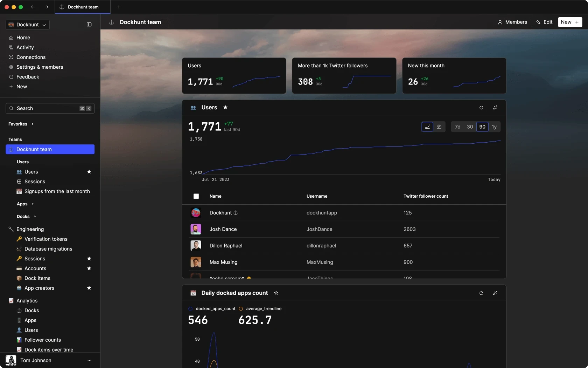Select the bar chart view icon
This screenshot has height=368, width=588.
439,127
